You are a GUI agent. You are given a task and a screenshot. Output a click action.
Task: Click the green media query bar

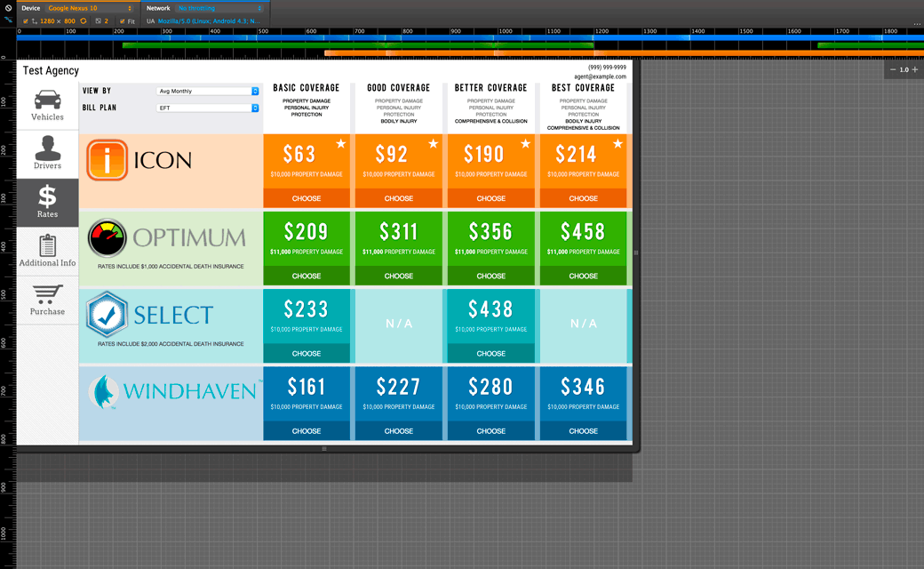[358, 45]
